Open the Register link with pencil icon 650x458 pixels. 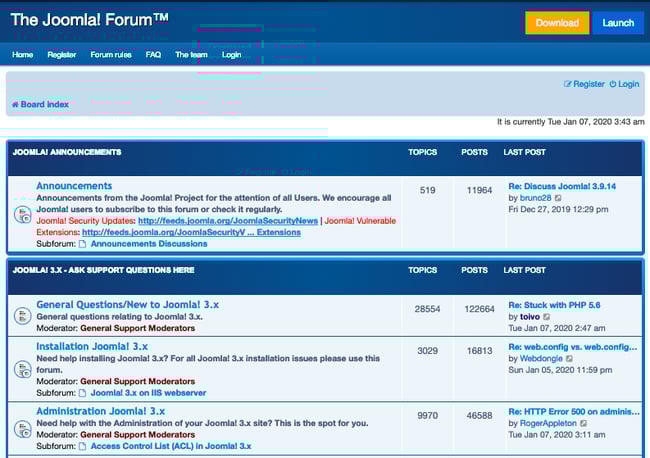point(584,84)
